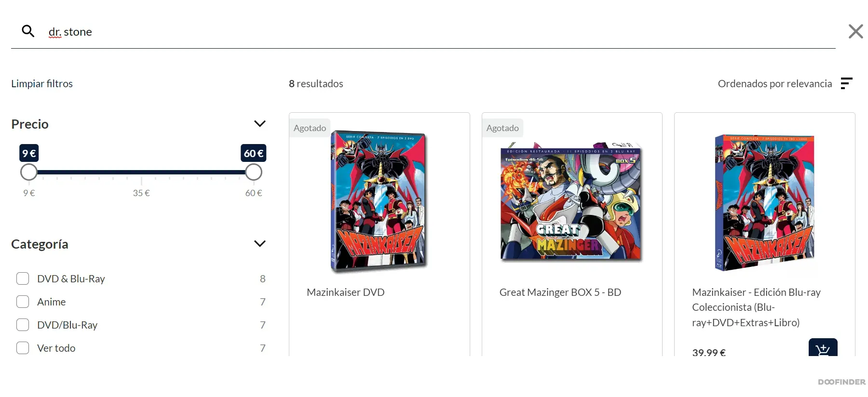Screen dimensions: 868x397
Task: Add Mazinkaiser Blu-ray Coleccionista to cart
Action: (823, 348)
